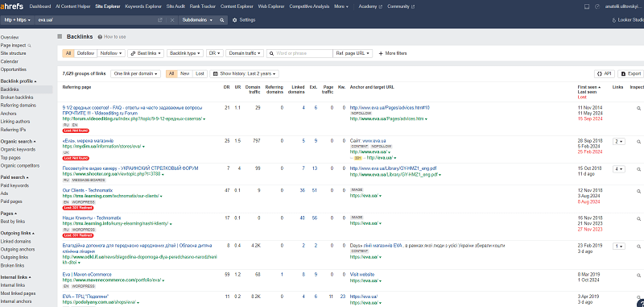
Task: Open the hamburger menu beside Backlinks title
Action: pos(60,36)
